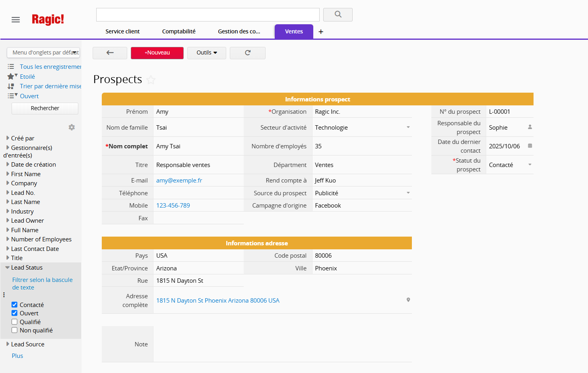This screenshot has width=588, height=373.
Task: Switch to the Comptabilité tab
Action: 179,31
